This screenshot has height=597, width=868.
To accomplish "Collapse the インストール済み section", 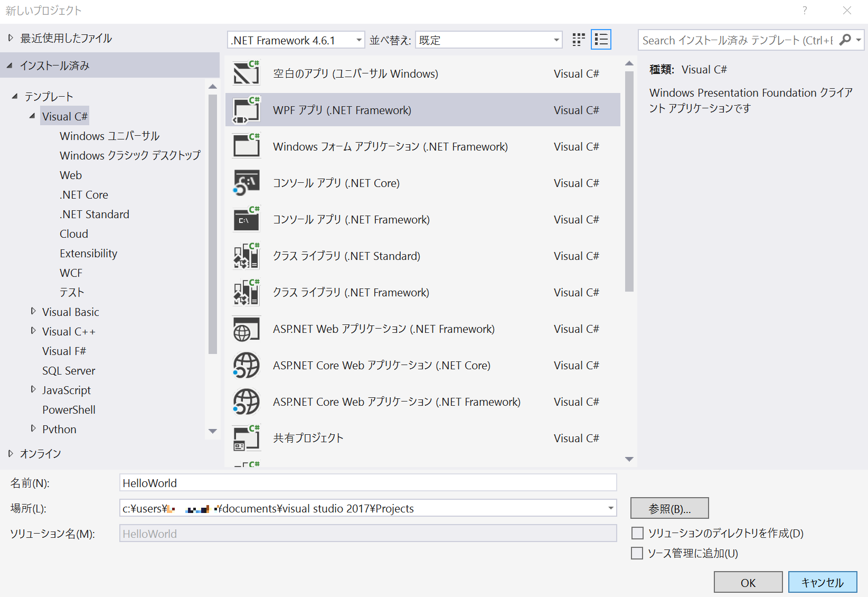I will tap(10, 66).
